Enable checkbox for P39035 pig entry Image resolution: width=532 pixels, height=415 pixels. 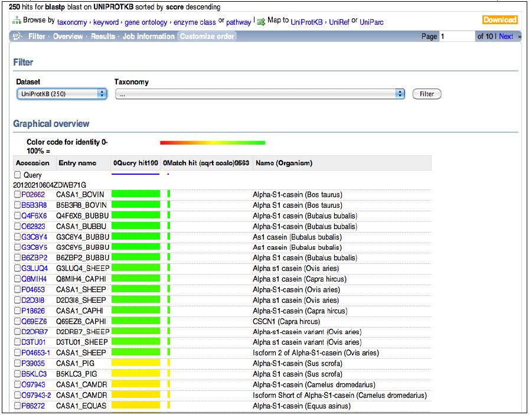pos(17,364)
